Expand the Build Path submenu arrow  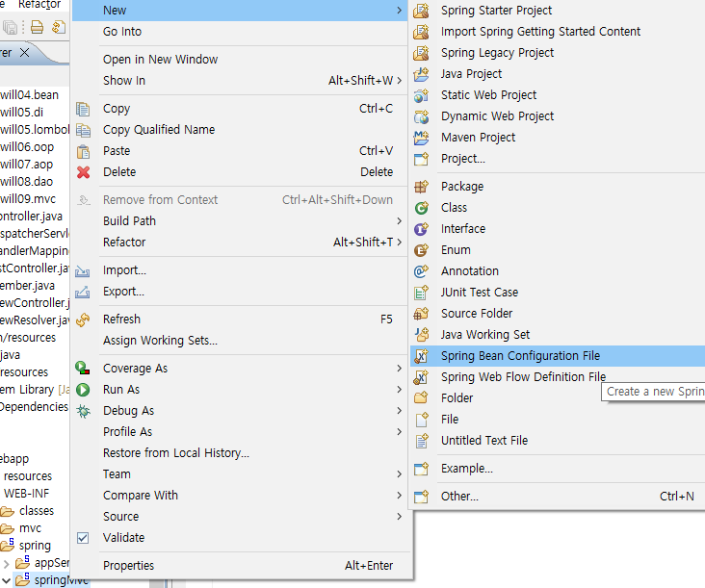pyautogui.click(x=400, y=221)
